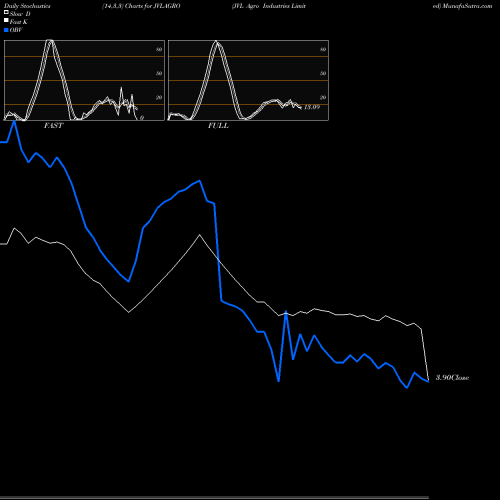Viewport: 500px width, 500px height.
Task: Click the FAST chart label
Action: 53,126
